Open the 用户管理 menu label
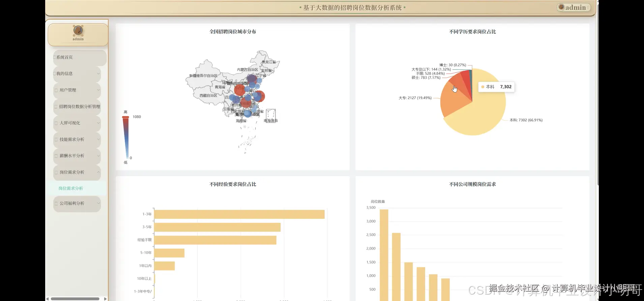 (x=68, y=90)
